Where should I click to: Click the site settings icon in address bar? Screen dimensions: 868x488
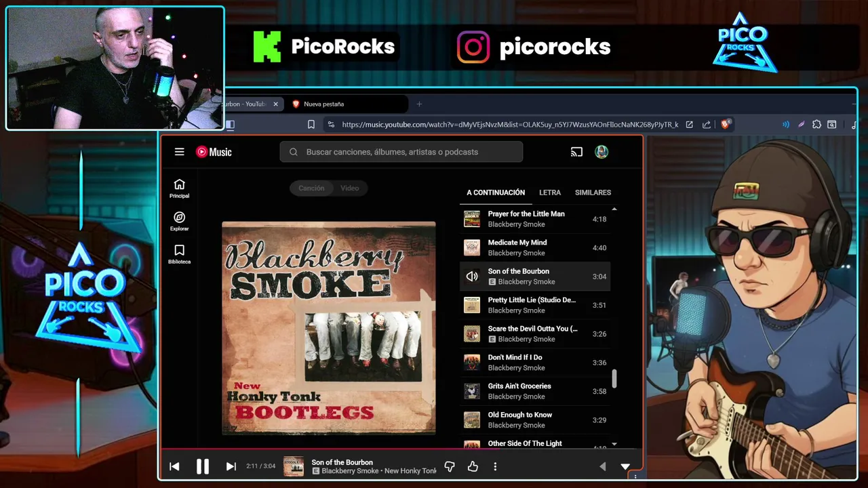(330, 125)
